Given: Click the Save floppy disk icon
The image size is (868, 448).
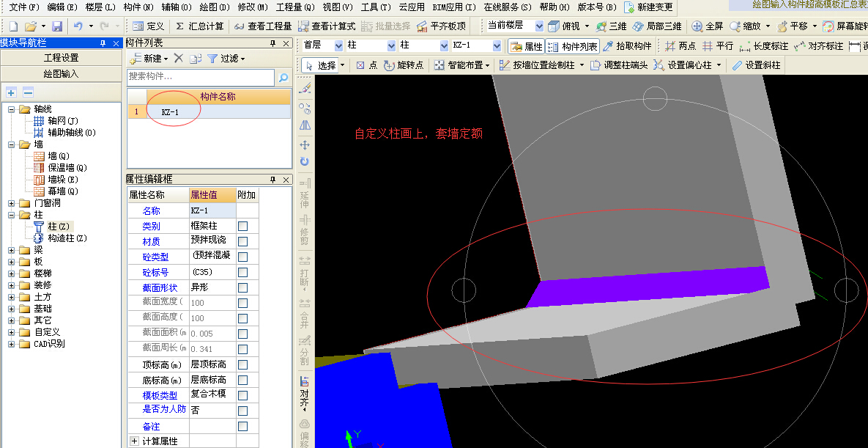Looking at the screenshot, I should point(57,26).
